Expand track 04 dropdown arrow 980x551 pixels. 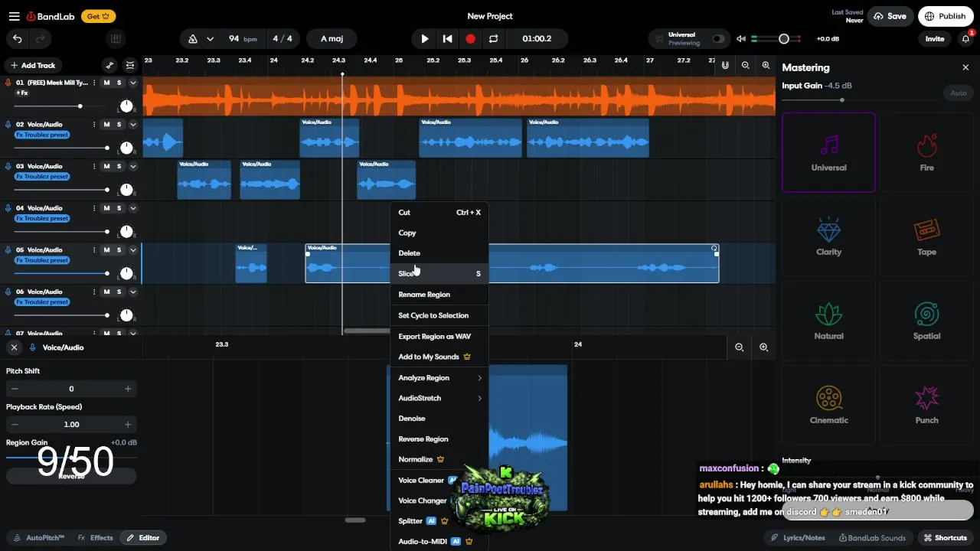point(132,208)
